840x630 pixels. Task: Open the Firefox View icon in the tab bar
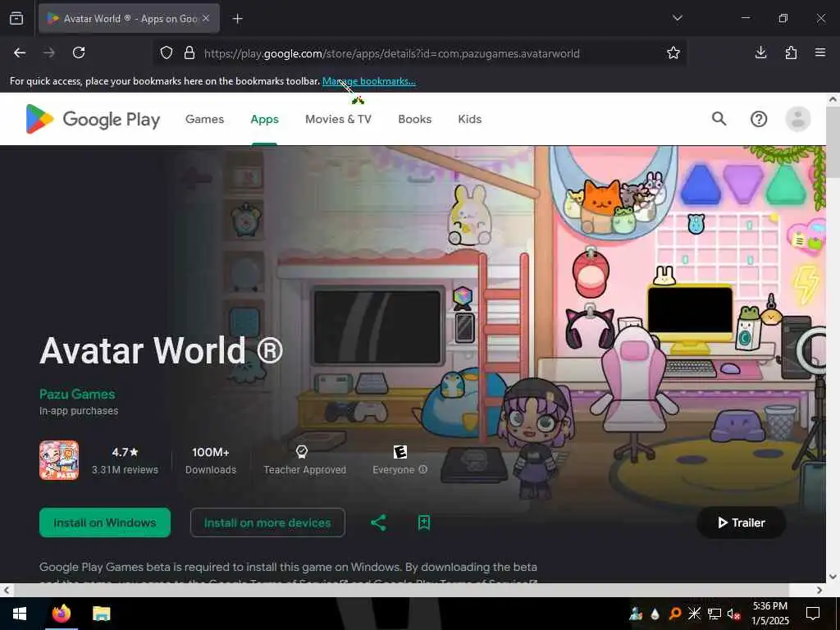pos(16,18)
